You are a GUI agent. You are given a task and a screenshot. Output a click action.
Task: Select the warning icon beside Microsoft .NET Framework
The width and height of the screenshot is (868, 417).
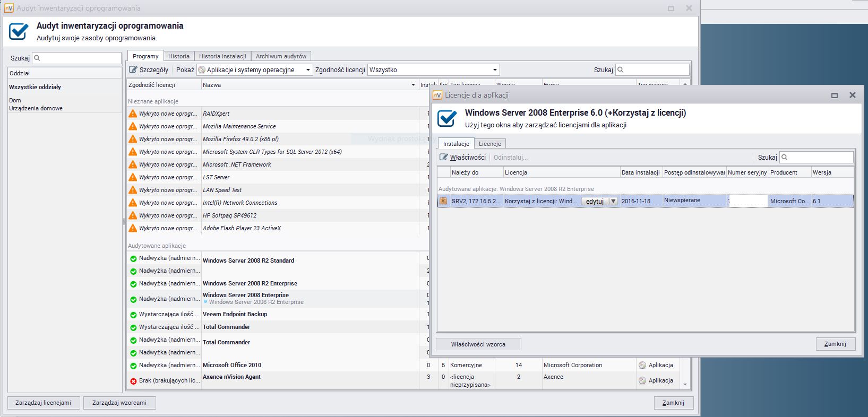[133, 164]
